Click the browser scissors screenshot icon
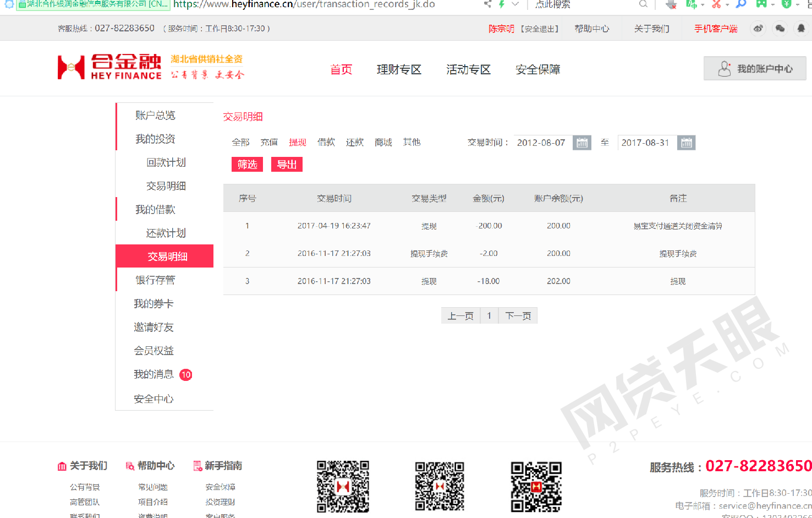 716,4
